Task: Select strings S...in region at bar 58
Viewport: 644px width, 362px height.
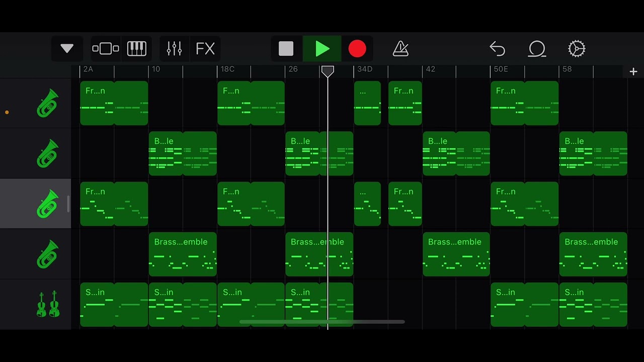Action: pos(593,304)
